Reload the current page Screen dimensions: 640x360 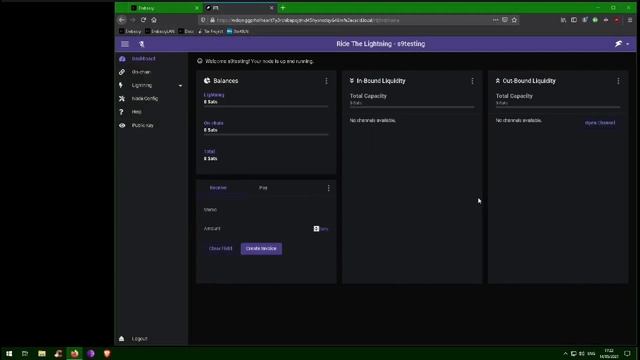coord(143,20)
